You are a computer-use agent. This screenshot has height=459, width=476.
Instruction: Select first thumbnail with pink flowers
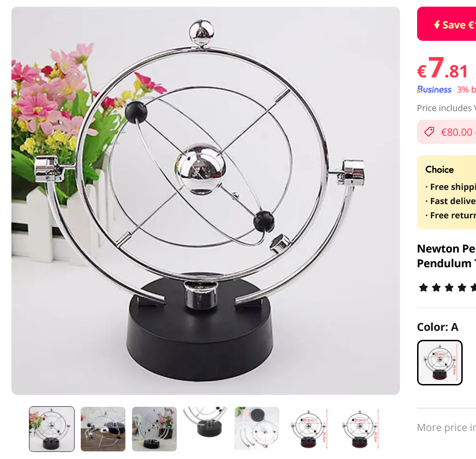(52, 429)
